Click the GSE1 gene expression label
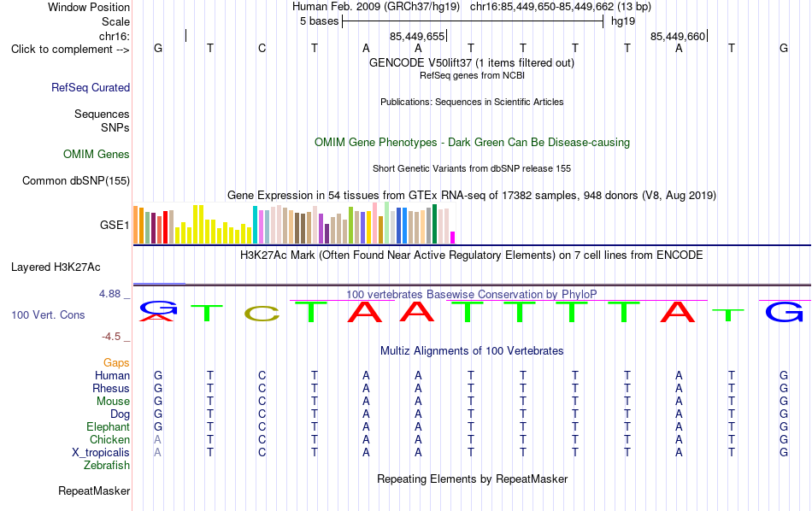Viewport: 812px width, 511px height. (x=115, y=225)
